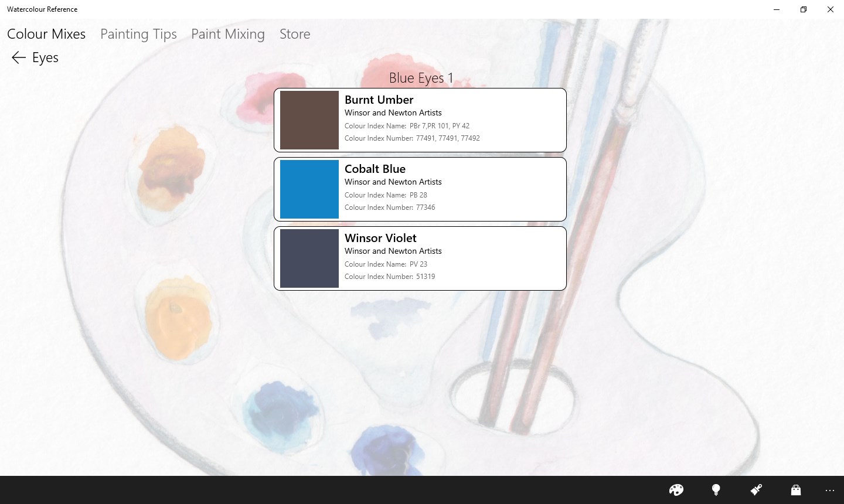Click the palette icon in bottom bar
The width and height of the screenshot is (844, 504).
[x=676, y=490]
